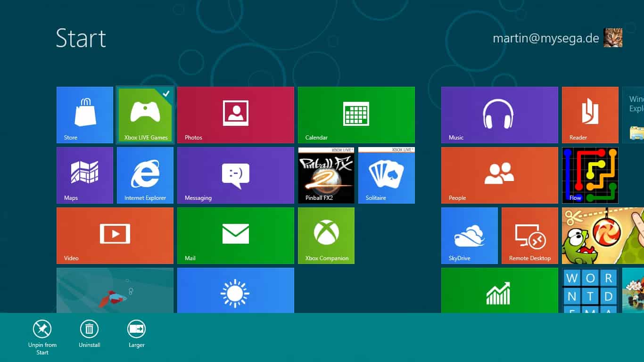This screenshot has height=362, width=644.
Task: Launch the Cut the Rope game tile
Action: (603, 236)
